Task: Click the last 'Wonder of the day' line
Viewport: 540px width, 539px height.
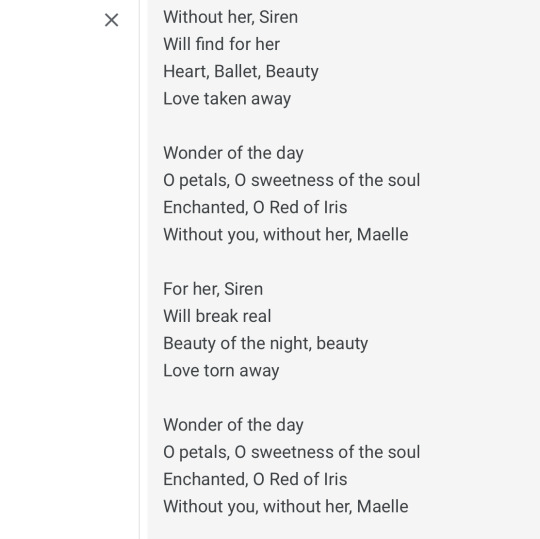Action: tap(233, 425)
